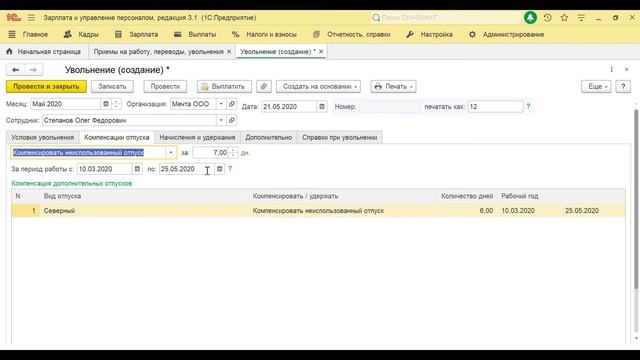Viewport: 640px width, 360px height.
Task: Click the Сотрудник input field
Action: 129,120
